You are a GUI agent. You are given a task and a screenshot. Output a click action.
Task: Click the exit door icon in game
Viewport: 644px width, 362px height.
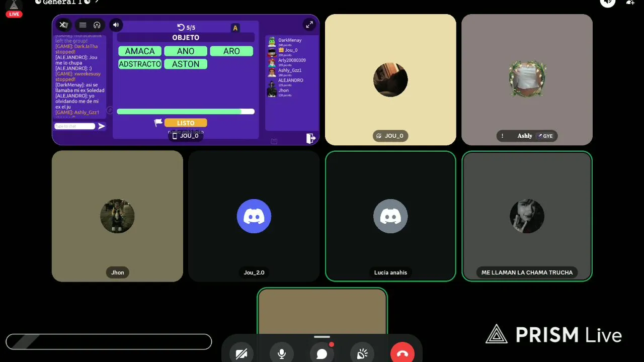(x=310, y=138)
